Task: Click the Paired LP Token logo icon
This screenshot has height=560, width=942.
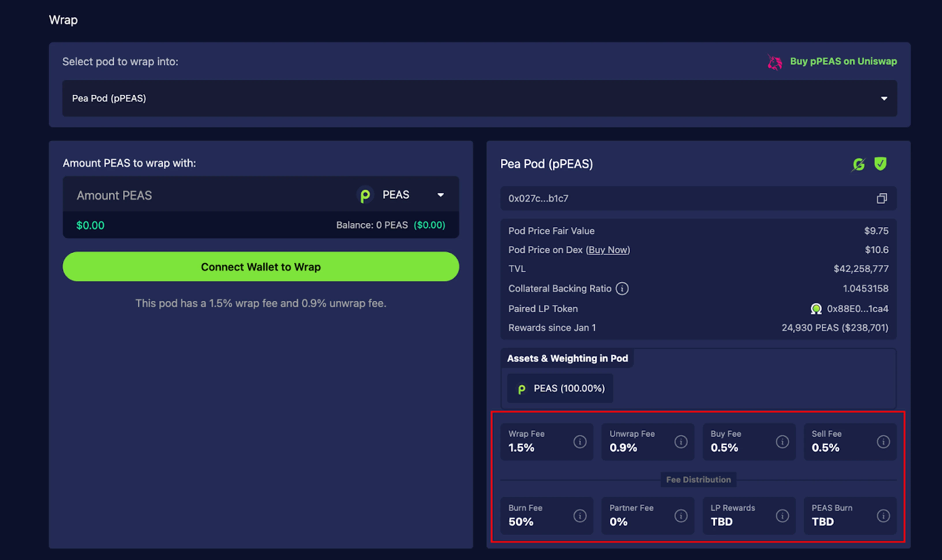Action: (816, 309)
